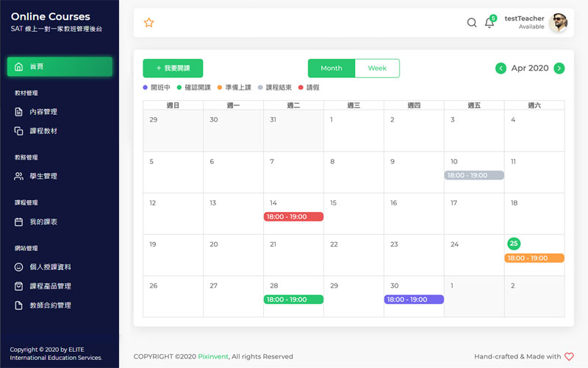Switch calendar to Week view
Viewport: 588px width, 368px height.
click(x=377, y=68)
